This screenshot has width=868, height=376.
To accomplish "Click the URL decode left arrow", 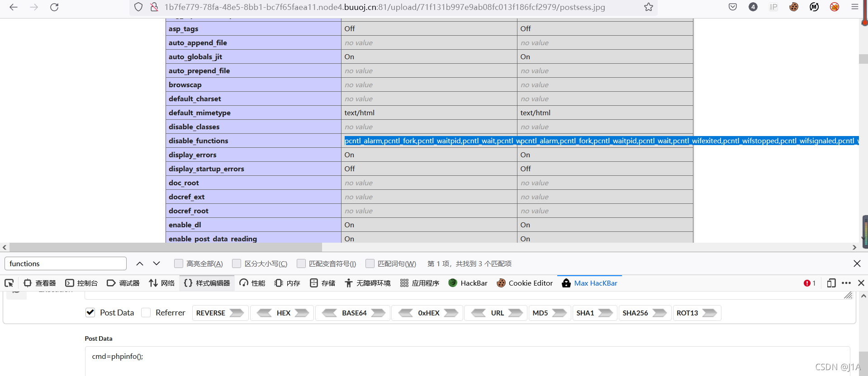I will click(x=479, y=313).
